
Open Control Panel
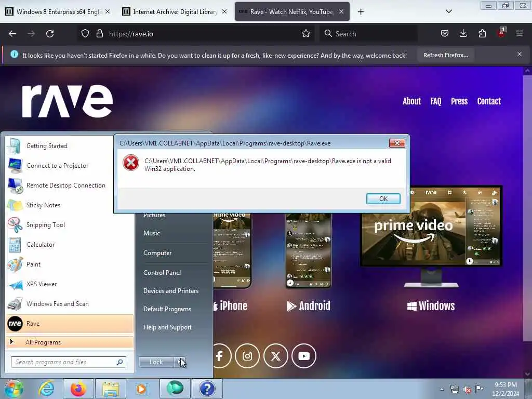[x=162, y=272]
